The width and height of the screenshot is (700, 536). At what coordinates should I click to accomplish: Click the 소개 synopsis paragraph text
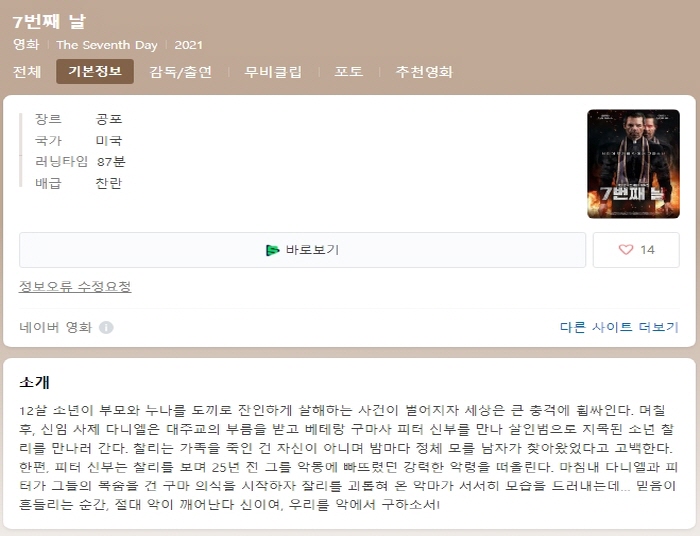tap(349, 457)
